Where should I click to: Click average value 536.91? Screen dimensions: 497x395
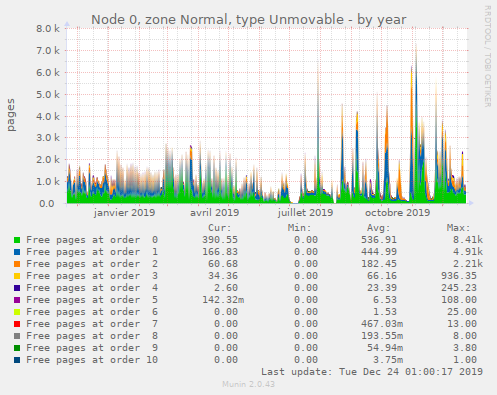click(x=379, y=240)
